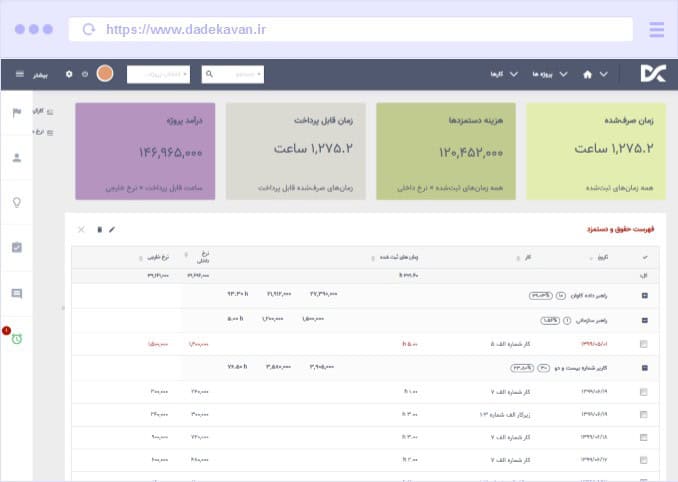Tick checkbox of first کار شماره الف ۷ row
This screenshot has width=678, height=482.
[644, 392]
